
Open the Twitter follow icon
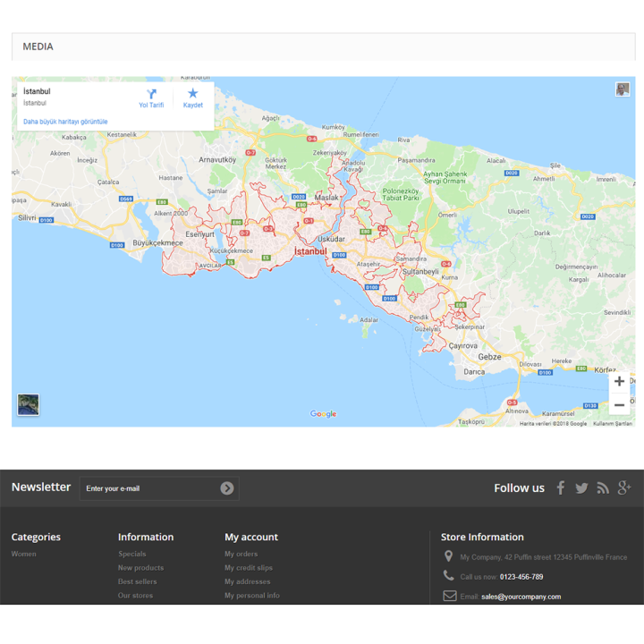tap(581, 488)
